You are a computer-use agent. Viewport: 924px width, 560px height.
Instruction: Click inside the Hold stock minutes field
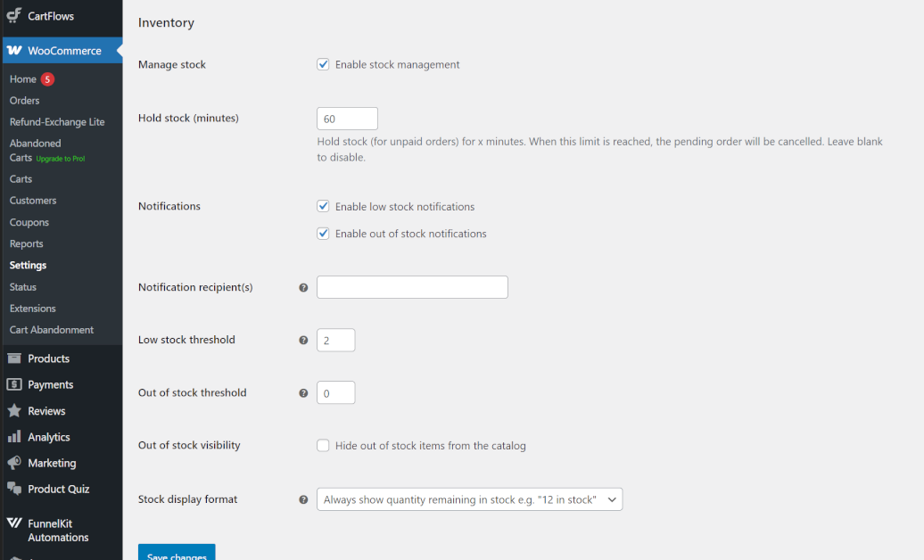coord(347,118)
